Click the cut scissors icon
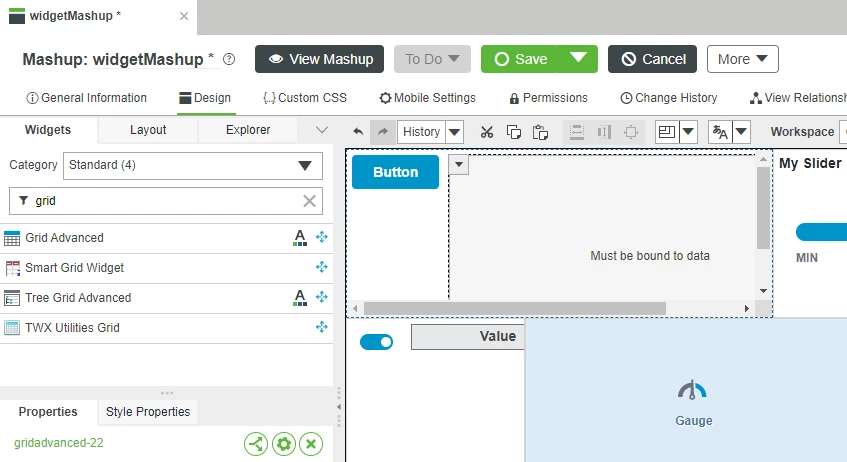The width and height of the screenshot is (847, 462). coord(487,132)
